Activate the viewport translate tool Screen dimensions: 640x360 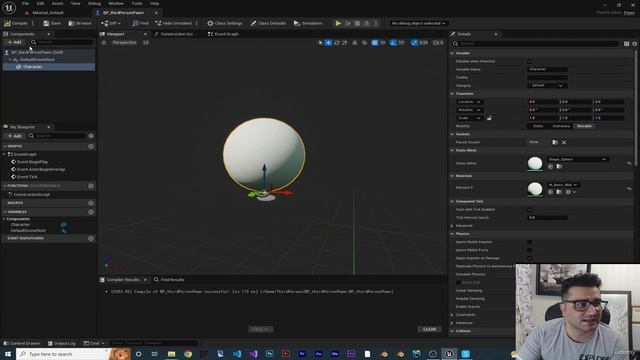328,42
